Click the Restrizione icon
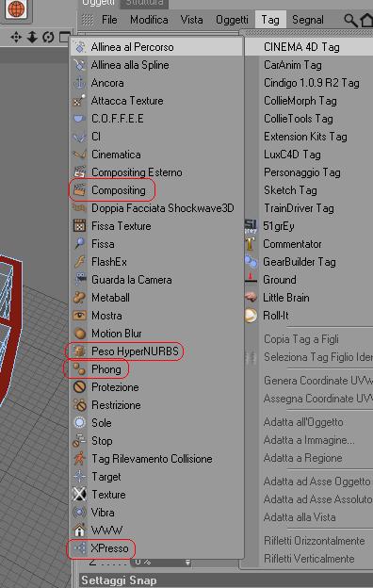Image resolution: width=373 pixels, height=588 pixels. tap(79, 405)
